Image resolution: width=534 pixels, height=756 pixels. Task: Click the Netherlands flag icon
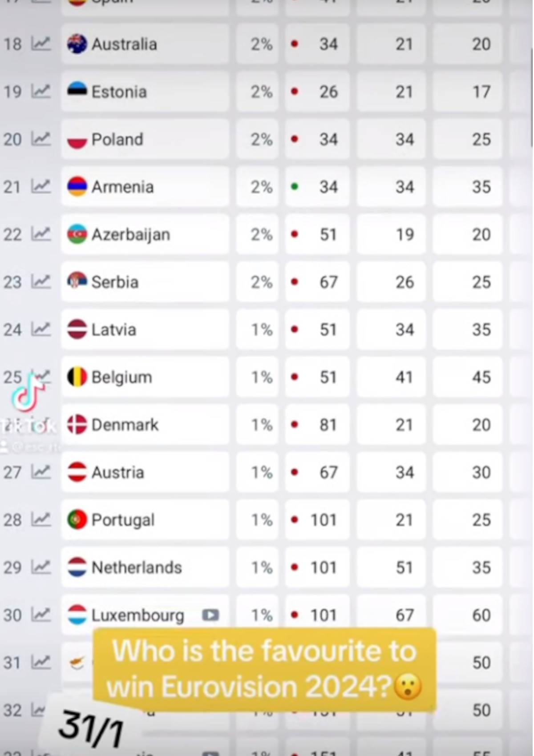click(77, 567)
